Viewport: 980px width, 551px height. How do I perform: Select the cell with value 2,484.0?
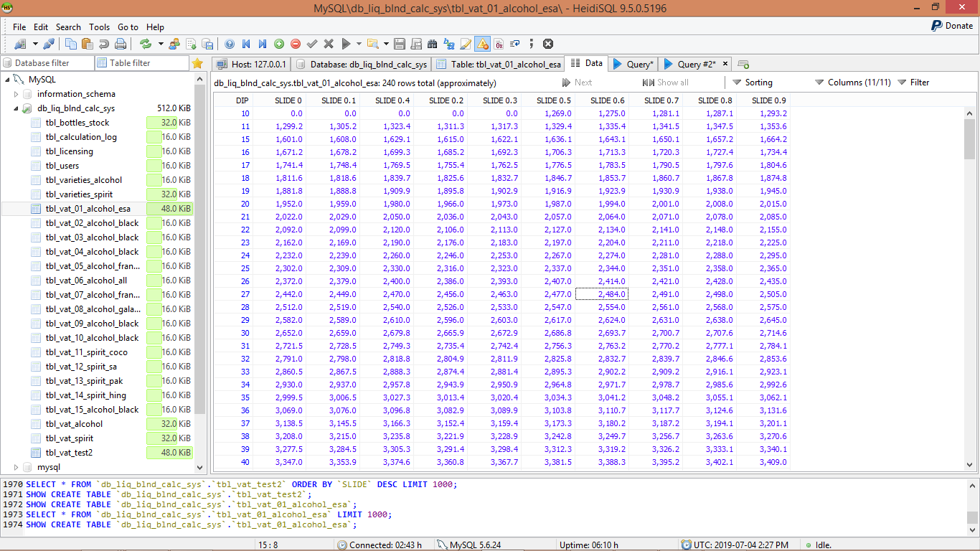[602, 294]
